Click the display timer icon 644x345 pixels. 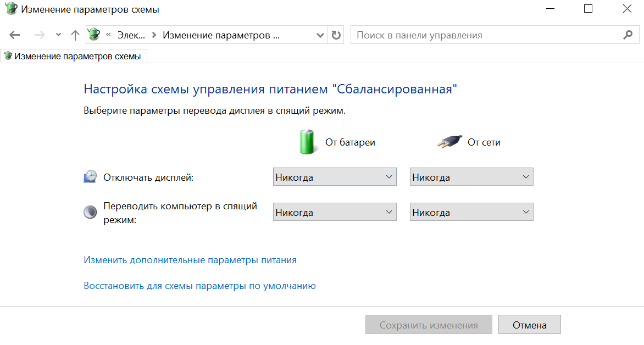(x=90, y=177)
